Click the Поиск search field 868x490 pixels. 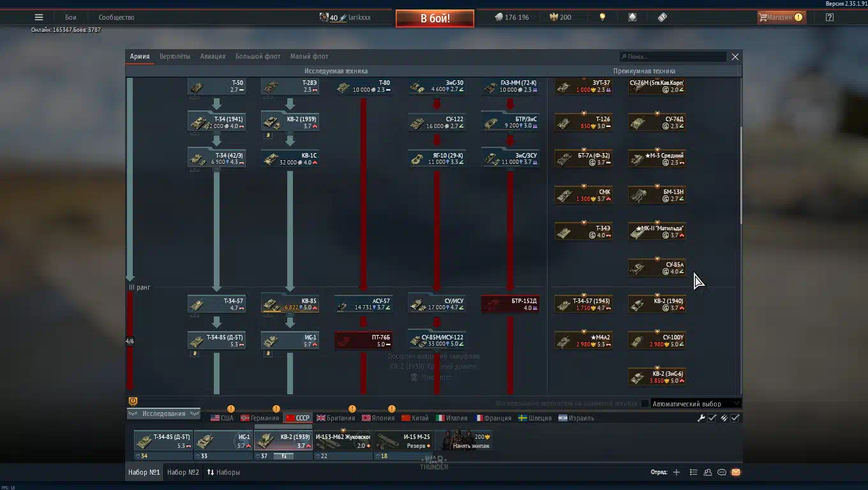pyautogui.click(x=673, y=57)
